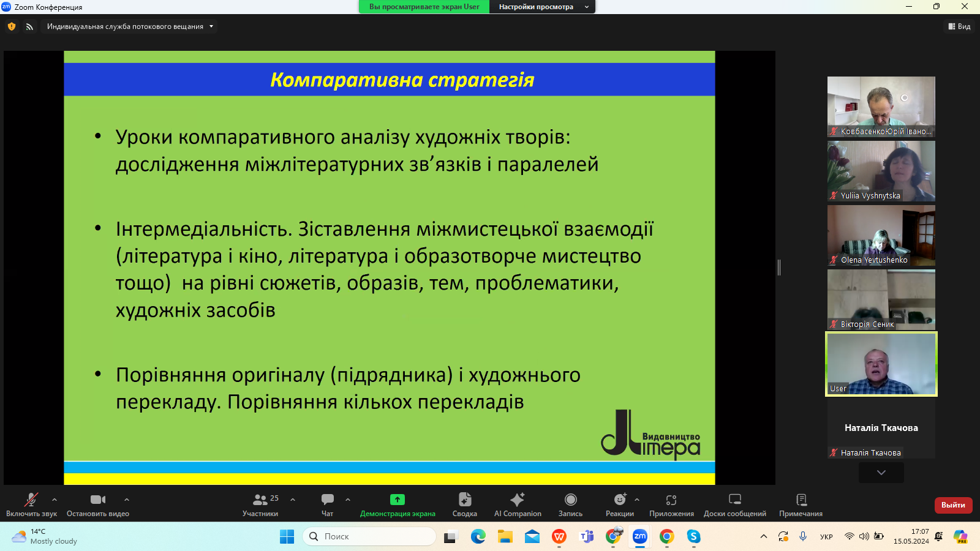
Task: Open the Участники participants panel
Action: 260,504
